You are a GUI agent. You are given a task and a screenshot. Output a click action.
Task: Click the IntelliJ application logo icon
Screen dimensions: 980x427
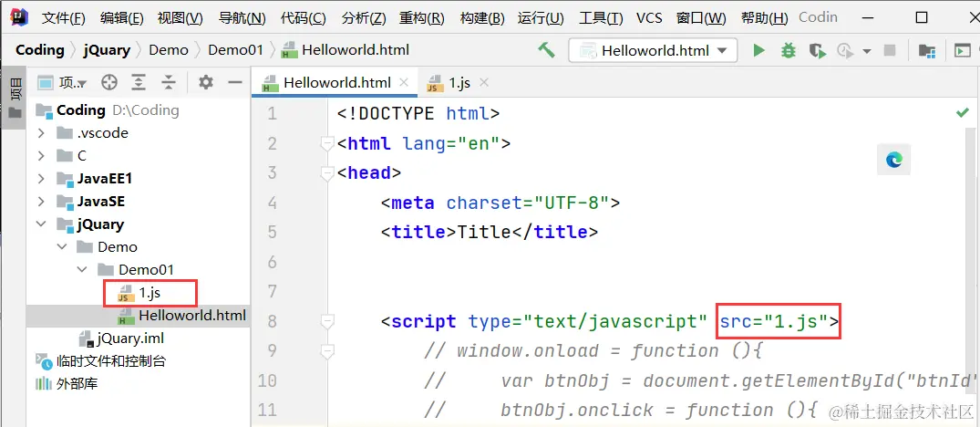pos(18,17)
